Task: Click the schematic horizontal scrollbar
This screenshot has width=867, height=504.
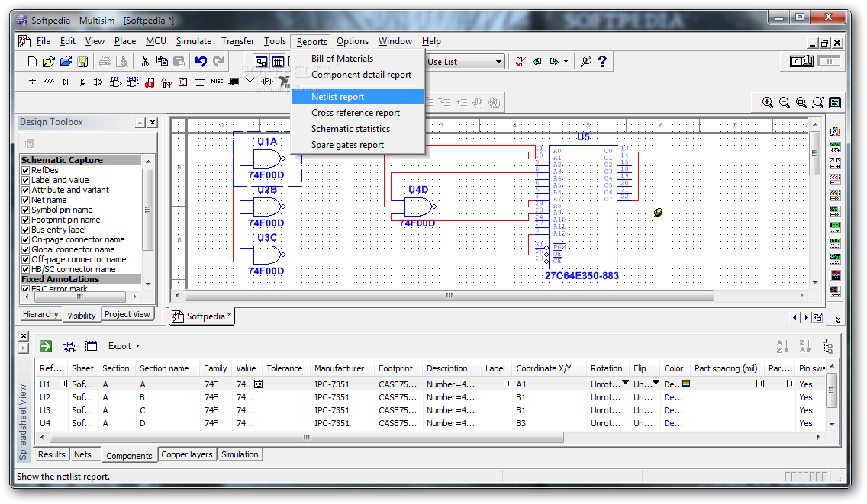Action: tap(449, 296)
